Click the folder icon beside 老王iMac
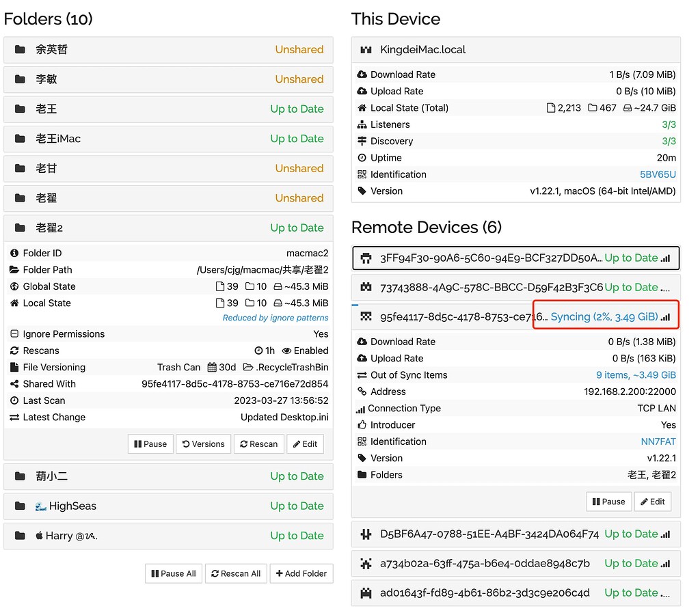Viewport: 700px width, 615px height. tap(20, 139)
